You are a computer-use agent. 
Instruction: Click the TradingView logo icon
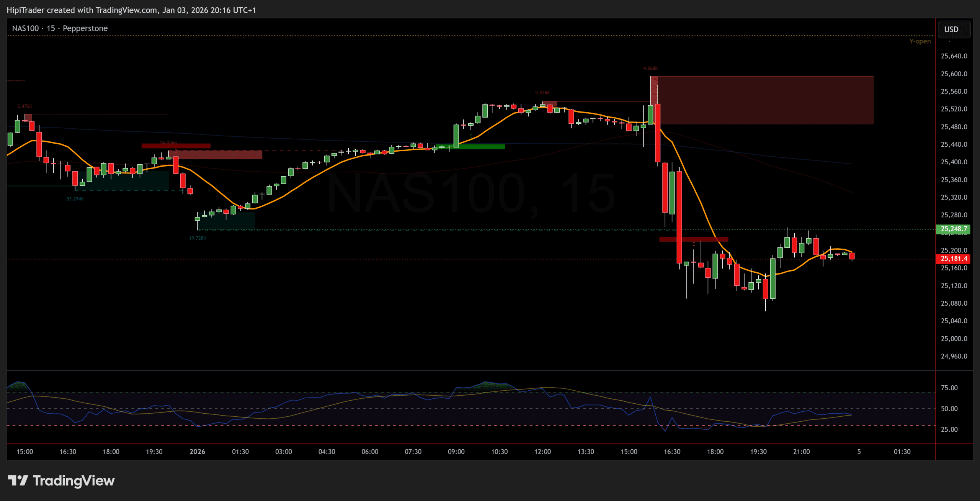[x=18, y=480]
